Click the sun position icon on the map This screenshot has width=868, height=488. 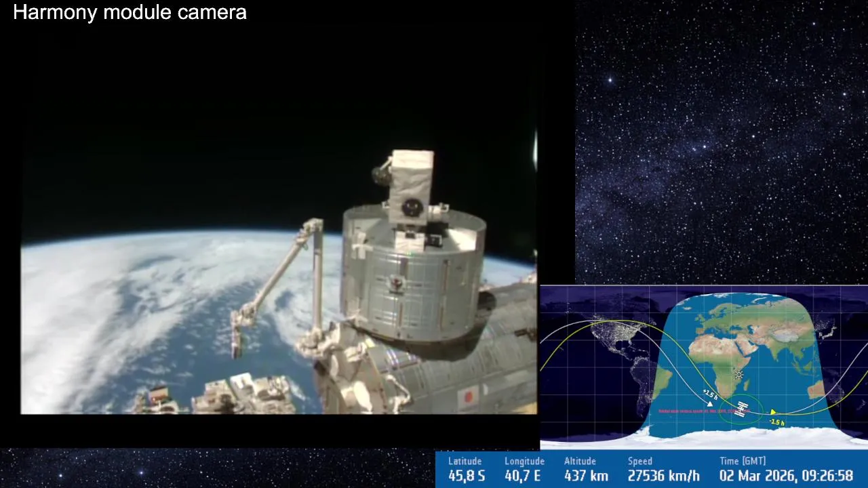(738, 375)
